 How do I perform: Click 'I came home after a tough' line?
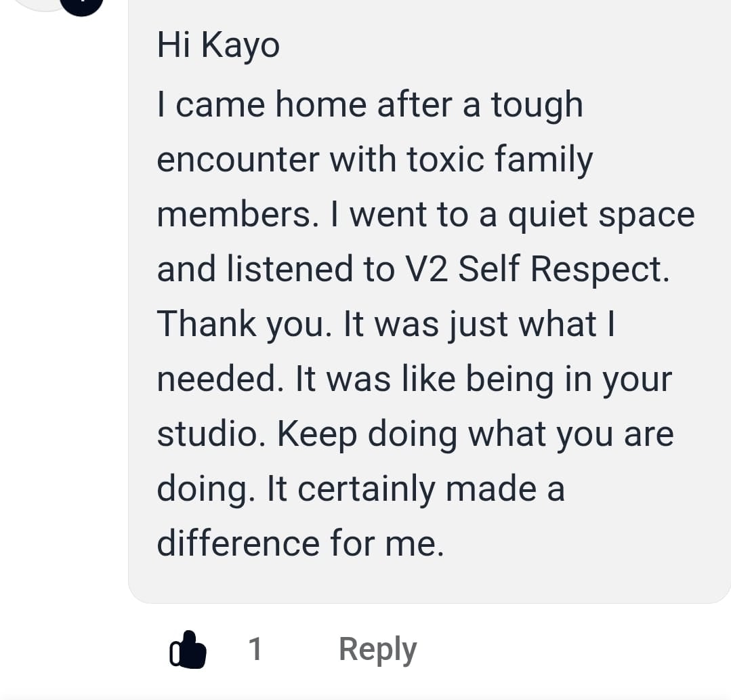click(370, 104)
